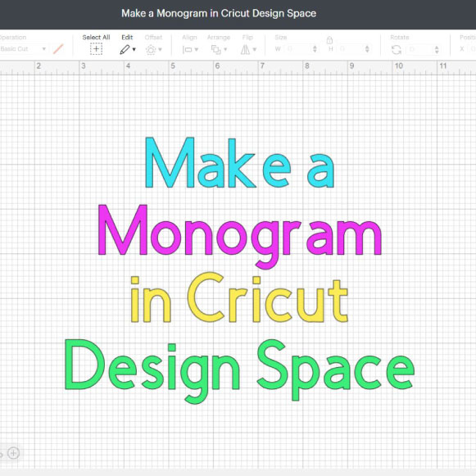This screenshot has width=476, height=476.
Task: Open the operation color swatch with slash
Action: [x=58, y=49]
